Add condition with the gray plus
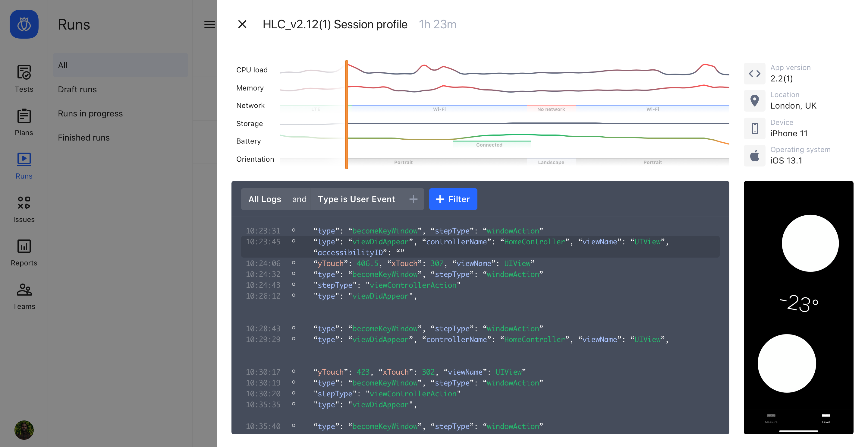Viewport: 868px width, 447px height. 414,199
